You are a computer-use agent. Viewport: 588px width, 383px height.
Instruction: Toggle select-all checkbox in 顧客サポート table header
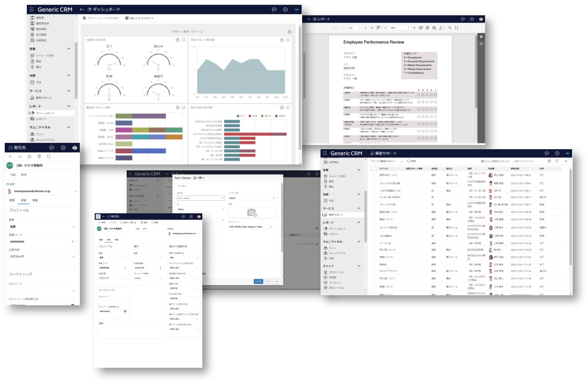[x=374, y=169]
